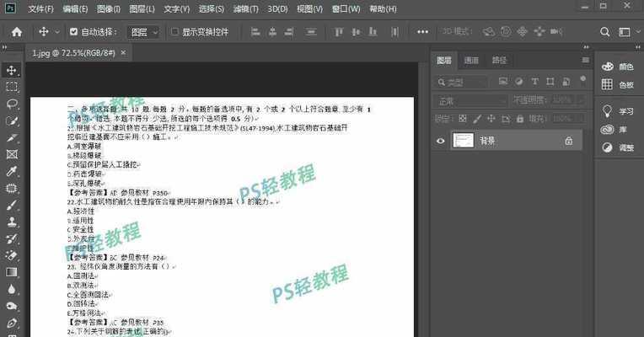
Task: Select the Brush tool
Action: tap(12, 205)
